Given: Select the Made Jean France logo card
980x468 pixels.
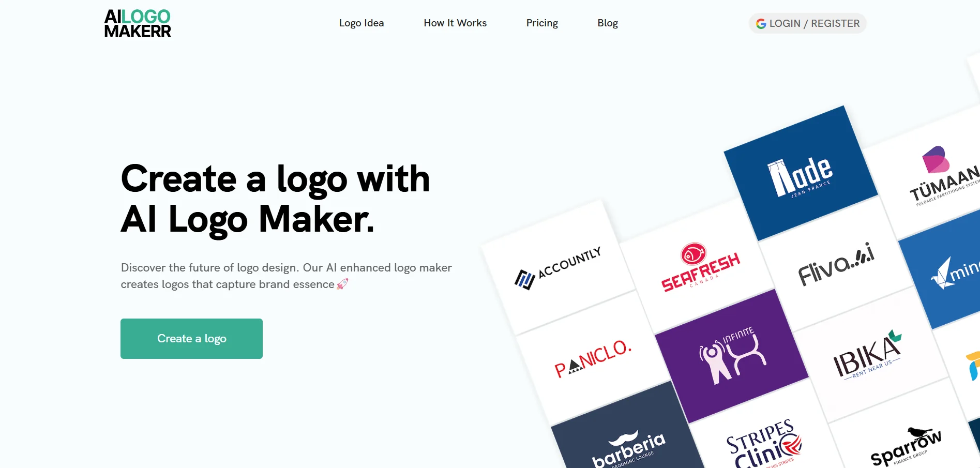Looking at the screenshot, I should [801, 174].
